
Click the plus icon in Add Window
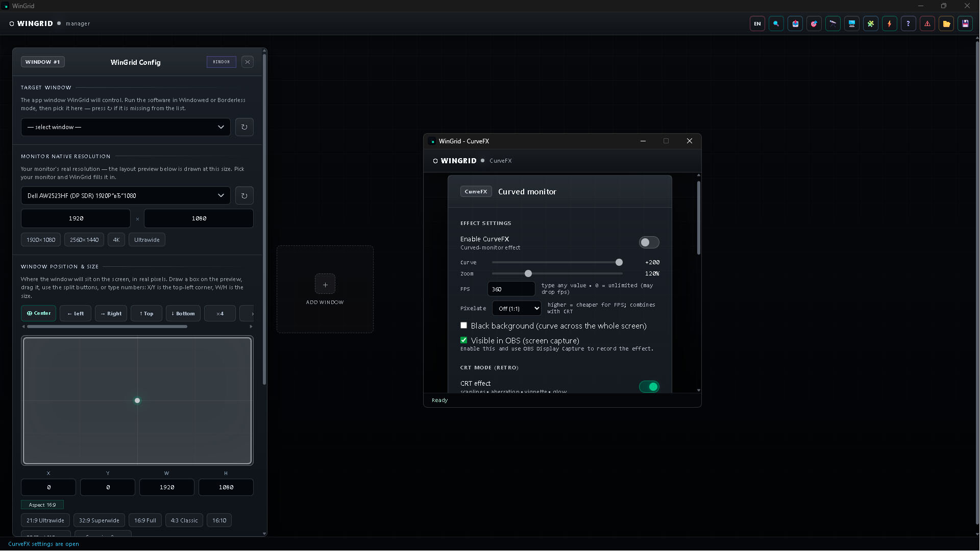click(325, 284)
